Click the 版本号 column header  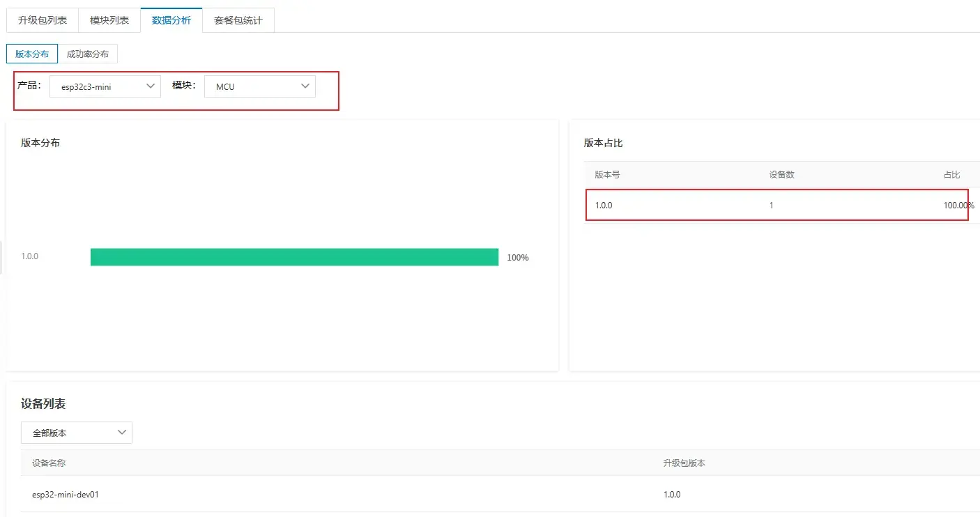tap(607, 174)
